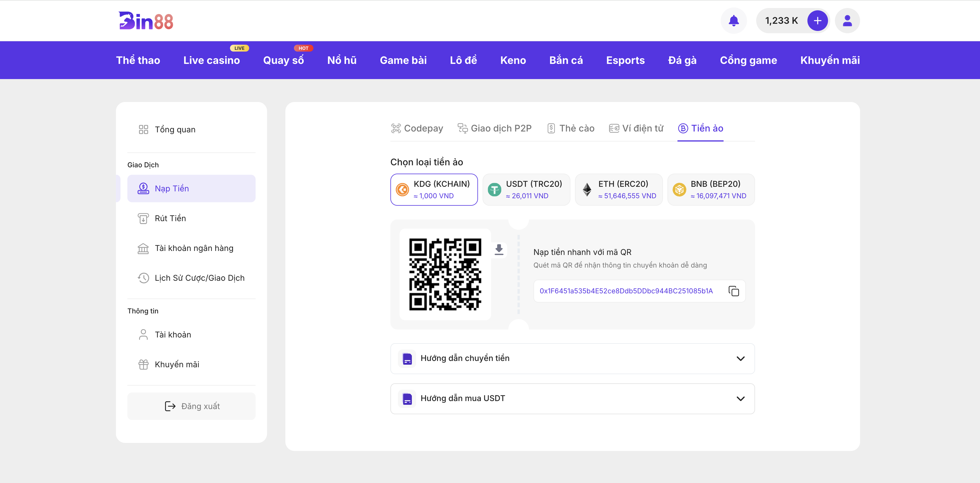This screenshot has height=483, width=980.
Task: Click the KDG coin logo
Action: click(402, 190)
